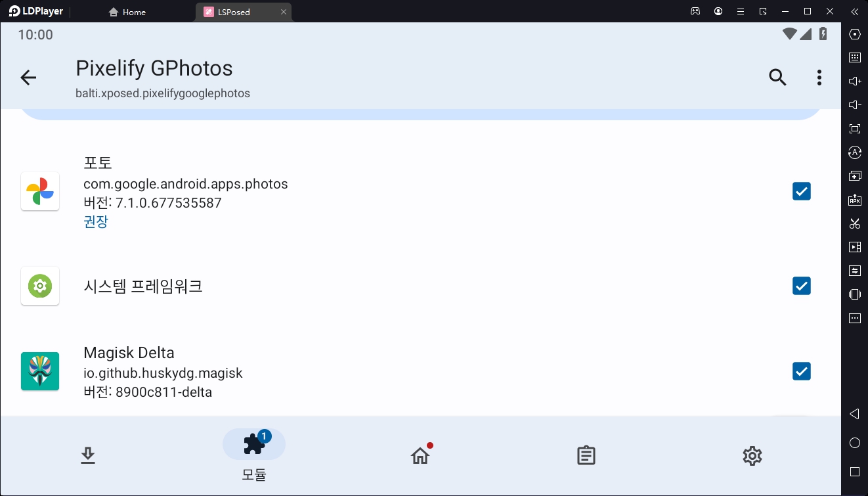Toggle LDPlayer fullscreen icon

(x=854, y=129)
